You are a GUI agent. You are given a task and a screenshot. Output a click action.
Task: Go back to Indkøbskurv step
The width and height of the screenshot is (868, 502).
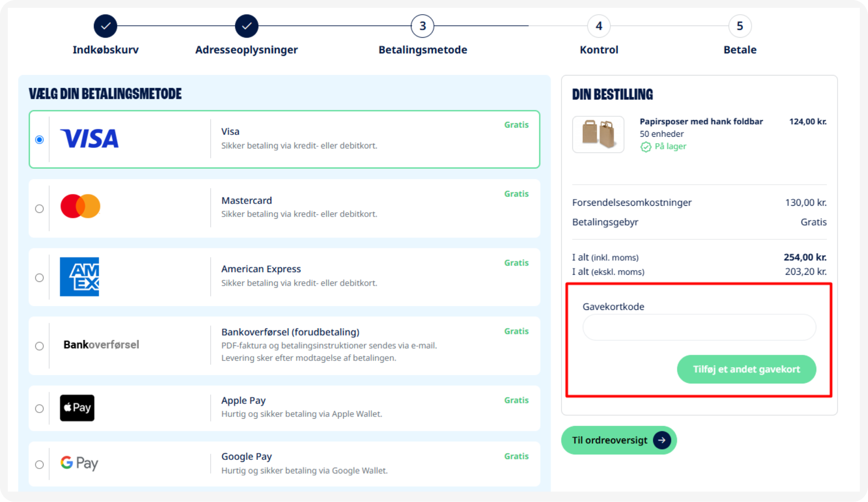click(105, 26)
